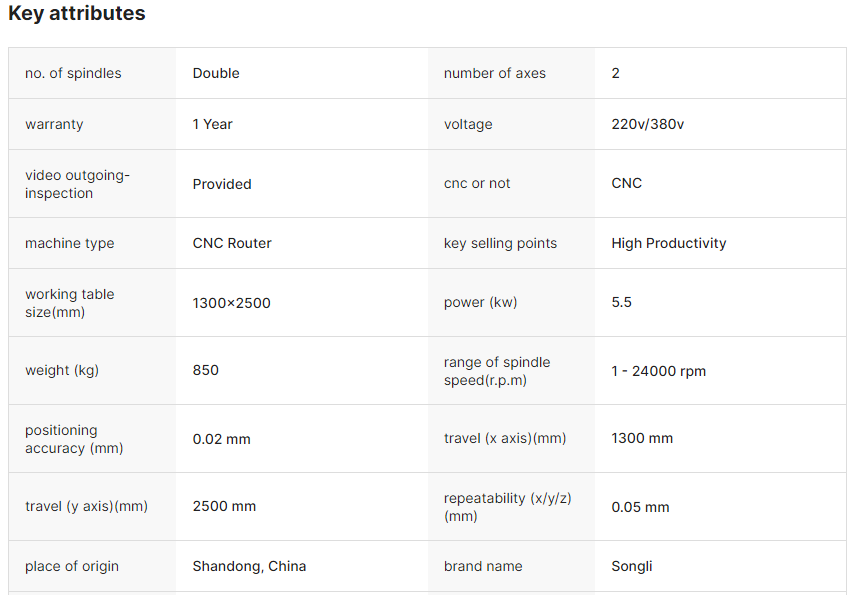This screenshot has height=595, width=851.
Task: Click the "travel (x axis)(mm)" label
Action: (505, 438)
